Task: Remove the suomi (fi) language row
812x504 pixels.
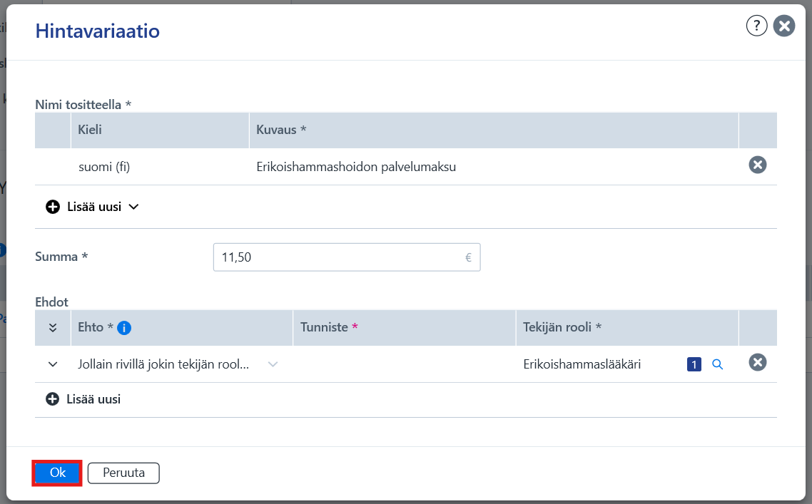Action: click(757, 165)
